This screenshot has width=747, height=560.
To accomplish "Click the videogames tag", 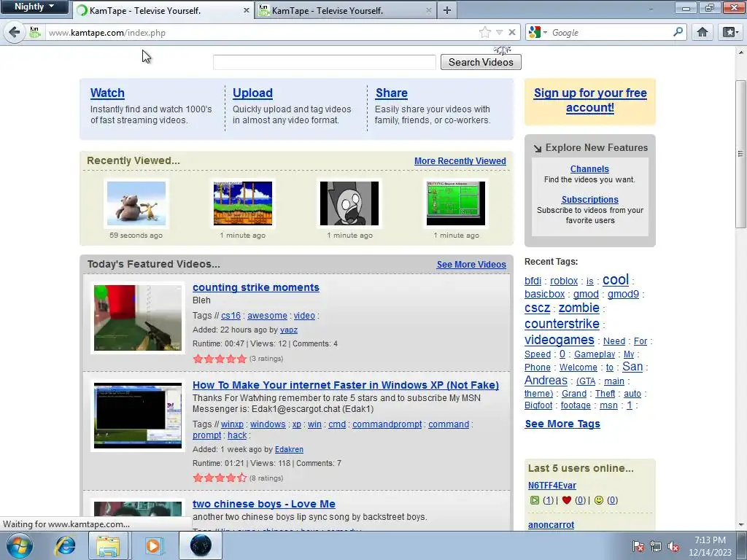I will pyautogui.click(x=559, y=340).
